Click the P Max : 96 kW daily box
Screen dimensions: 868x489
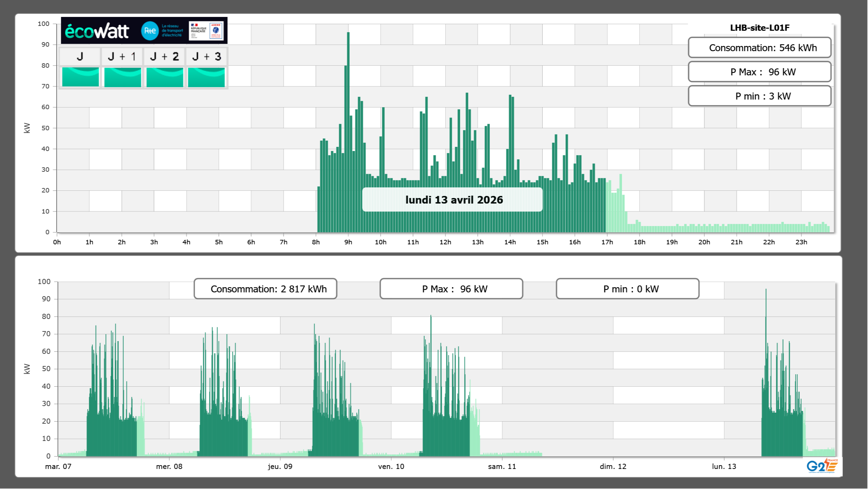point(759,72)
